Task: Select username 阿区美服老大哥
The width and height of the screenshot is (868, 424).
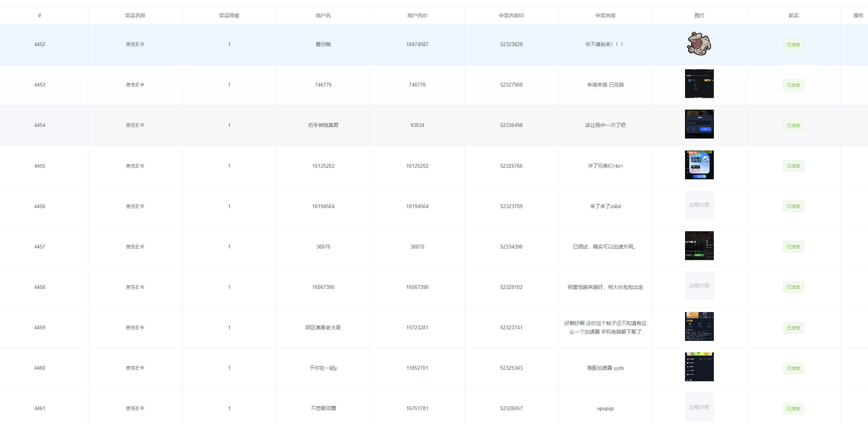Action: (323, 327)
